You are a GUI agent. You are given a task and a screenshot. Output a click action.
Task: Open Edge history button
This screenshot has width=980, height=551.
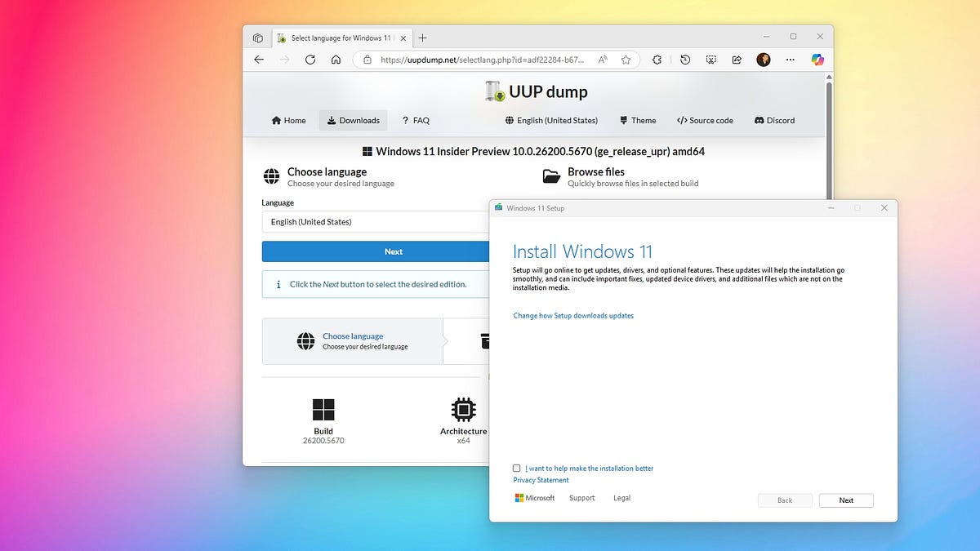[x=685, y=60]
